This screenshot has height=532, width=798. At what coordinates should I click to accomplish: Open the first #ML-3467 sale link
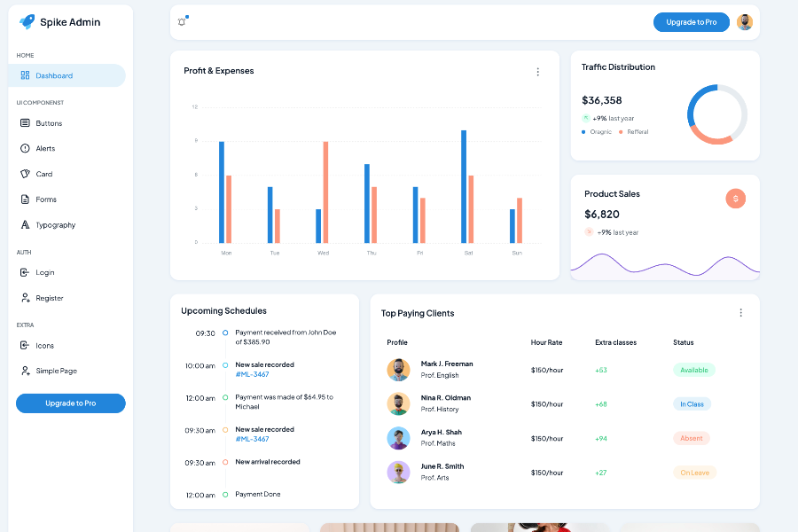coord(252,375)
